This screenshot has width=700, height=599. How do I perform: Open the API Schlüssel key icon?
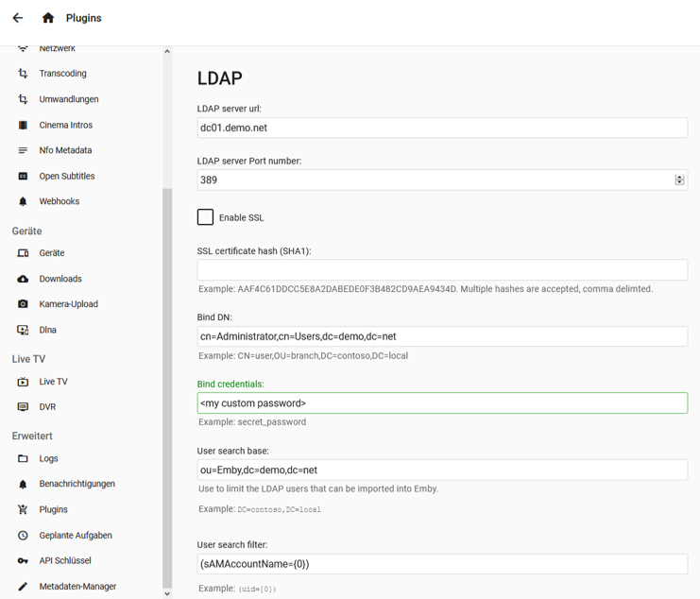23,560
